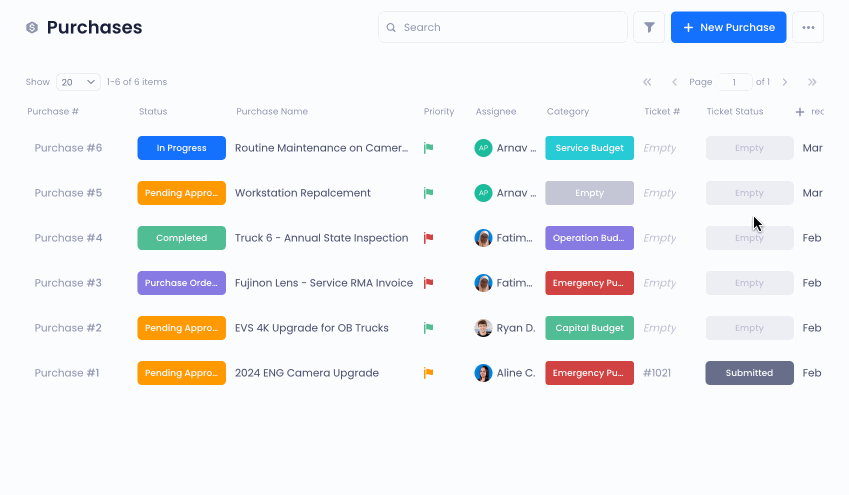Click the green priority flag for Purchase #5
The width and height of the screenshot is (849, 495).
point(428,193)
